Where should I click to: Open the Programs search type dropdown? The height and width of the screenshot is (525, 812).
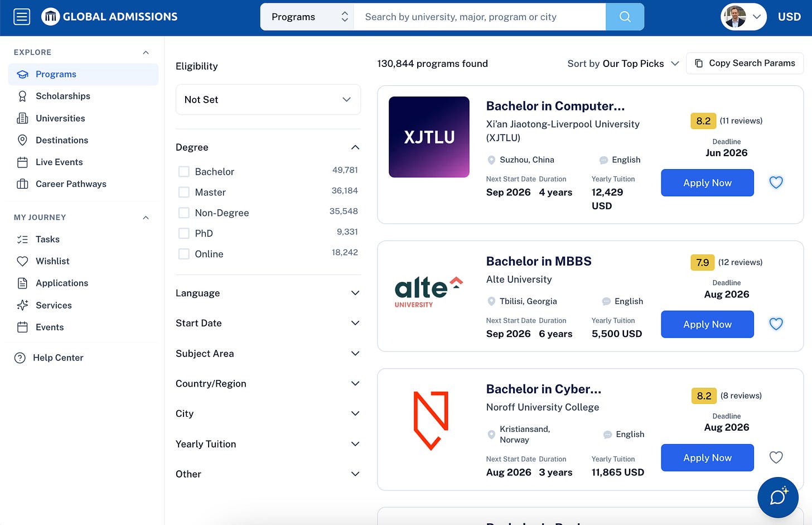307,17
